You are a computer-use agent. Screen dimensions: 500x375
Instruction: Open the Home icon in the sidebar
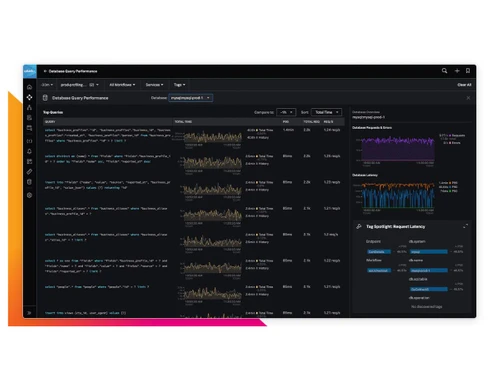point(29,87)
